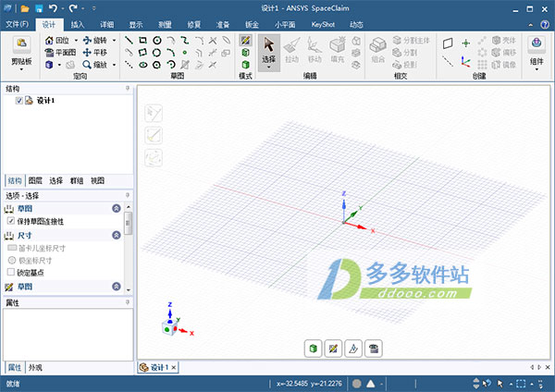Select the Rectangle sketch tool
This screenshot has width=555, height=392.
(x=143, y=41)
